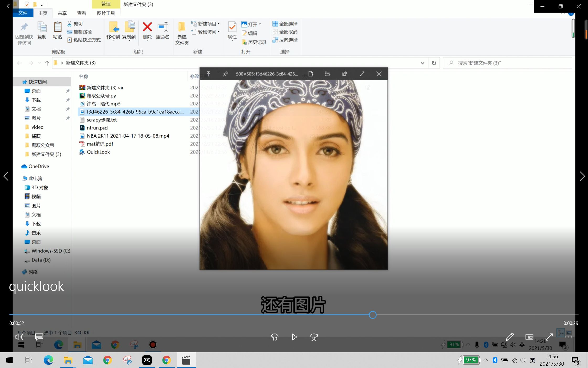Open the View ribbon tab
The image size is (588, 368).
click(x=81, y=13)
